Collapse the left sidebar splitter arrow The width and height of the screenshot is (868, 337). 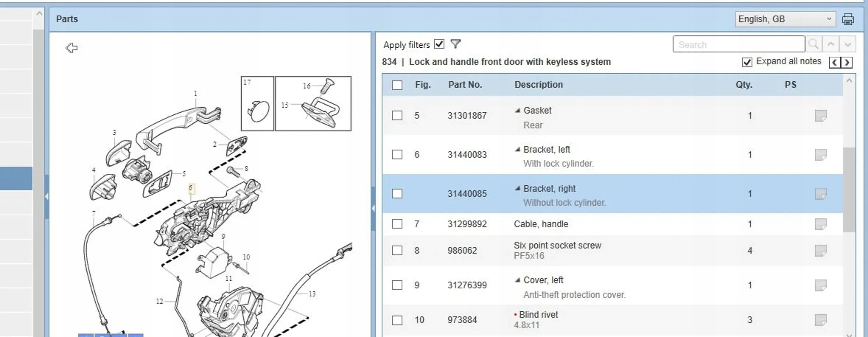pyautogui.click(x=47, y=197)
